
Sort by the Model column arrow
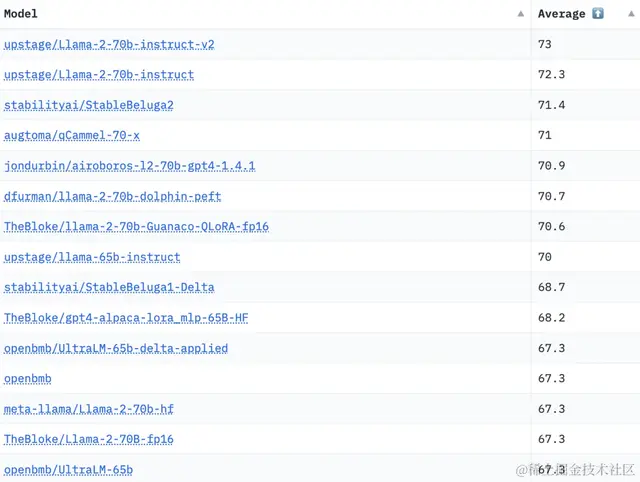521,14
